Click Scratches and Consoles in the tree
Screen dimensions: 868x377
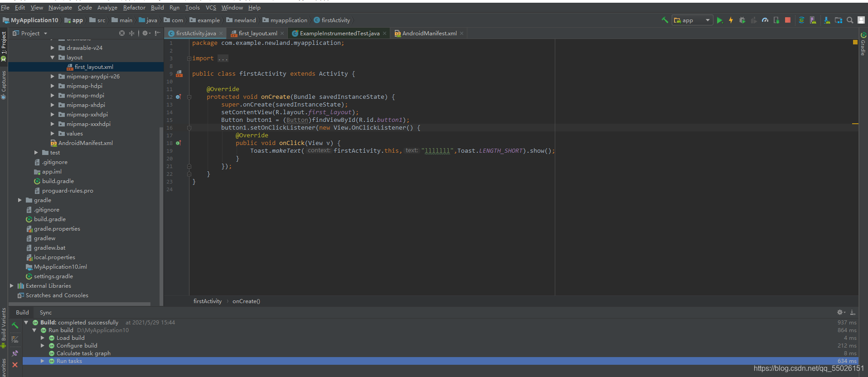tap(57, 295)
